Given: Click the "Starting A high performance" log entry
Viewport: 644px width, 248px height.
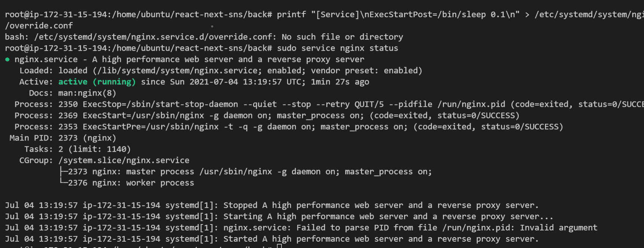Looking at the screenshot, I should click(x=388, y=216).
